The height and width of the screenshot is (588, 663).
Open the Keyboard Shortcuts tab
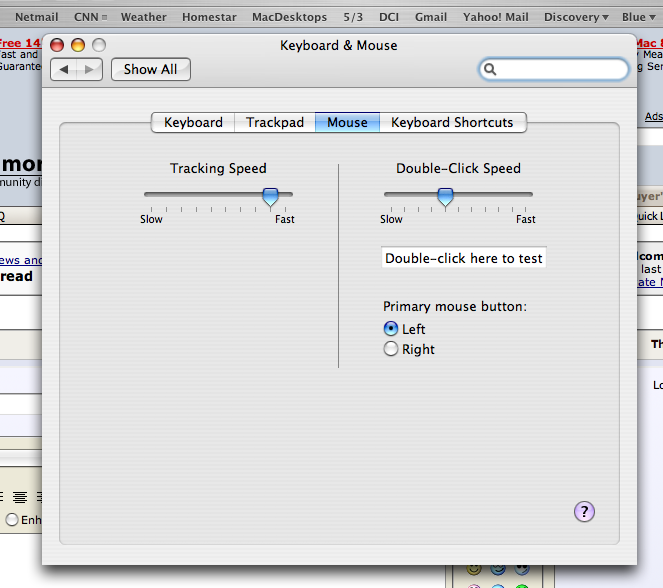pos(452,123)
